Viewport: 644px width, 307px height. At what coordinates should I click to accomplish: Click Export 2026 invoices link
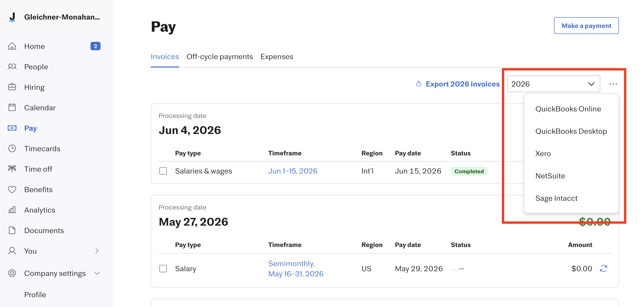pyautogui.click(x=463, y=84)
